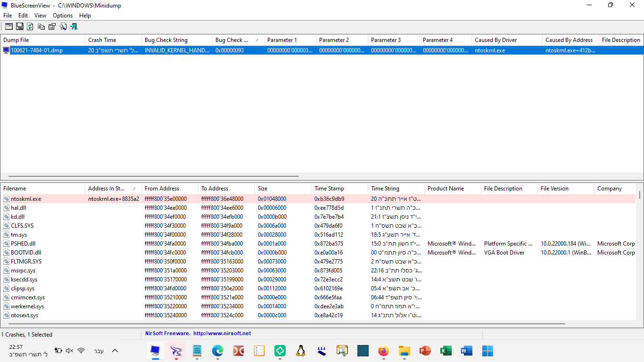Click the muted volume tray icon

70,351
